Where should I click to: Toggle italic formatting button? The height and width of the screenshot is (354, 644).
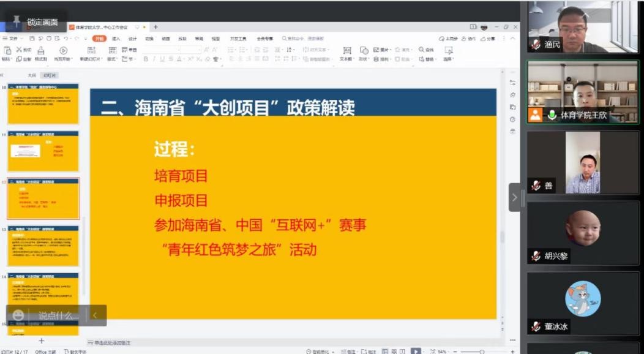click(x=154, y=59)
